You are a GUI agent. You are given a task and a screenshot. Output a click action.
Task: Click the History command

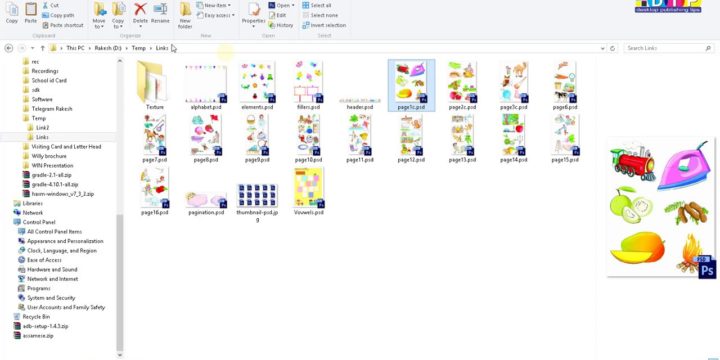tap(281, 25)
